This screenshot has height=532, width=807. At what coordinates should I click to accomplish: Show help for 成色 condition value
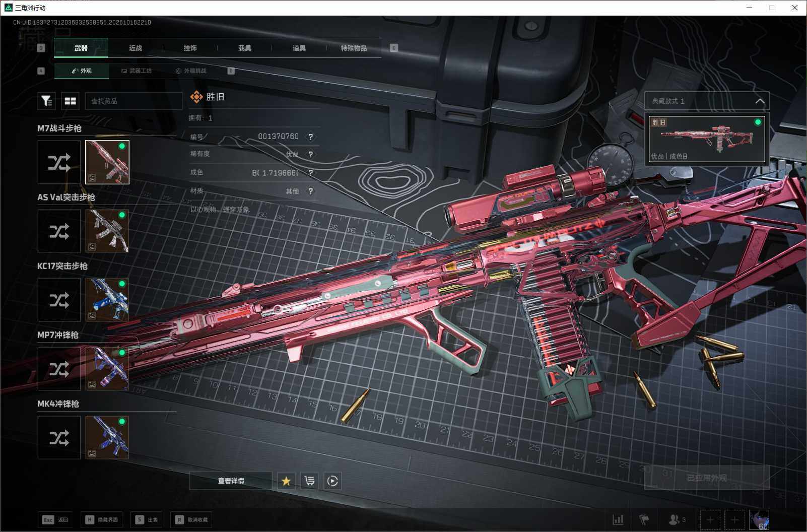click(x=311, y=173)
